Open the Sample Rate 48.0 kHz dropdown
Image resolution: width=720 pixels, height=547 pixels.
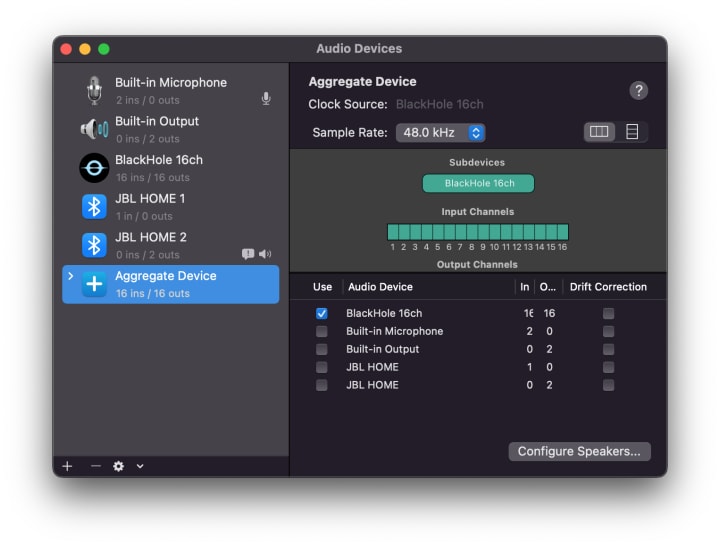(x=440, y=133)
